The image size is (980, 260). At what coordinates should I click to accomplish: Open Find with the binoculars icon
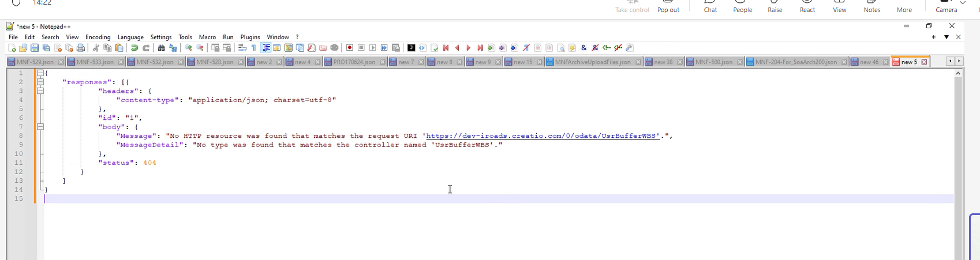161,48
